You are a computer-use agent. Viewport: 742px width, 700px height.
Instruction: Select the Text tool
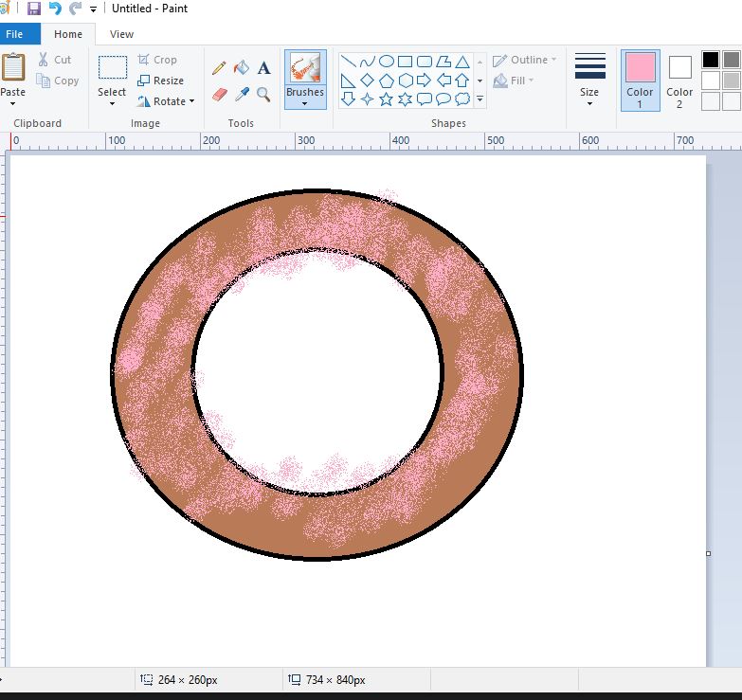tap(264, 68)
